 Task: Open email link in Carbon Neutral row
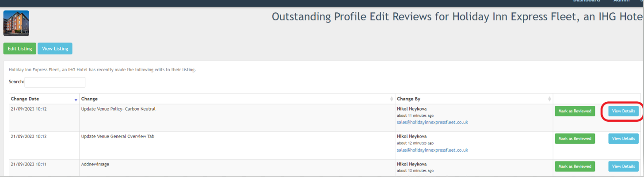[x=432, y=122]
